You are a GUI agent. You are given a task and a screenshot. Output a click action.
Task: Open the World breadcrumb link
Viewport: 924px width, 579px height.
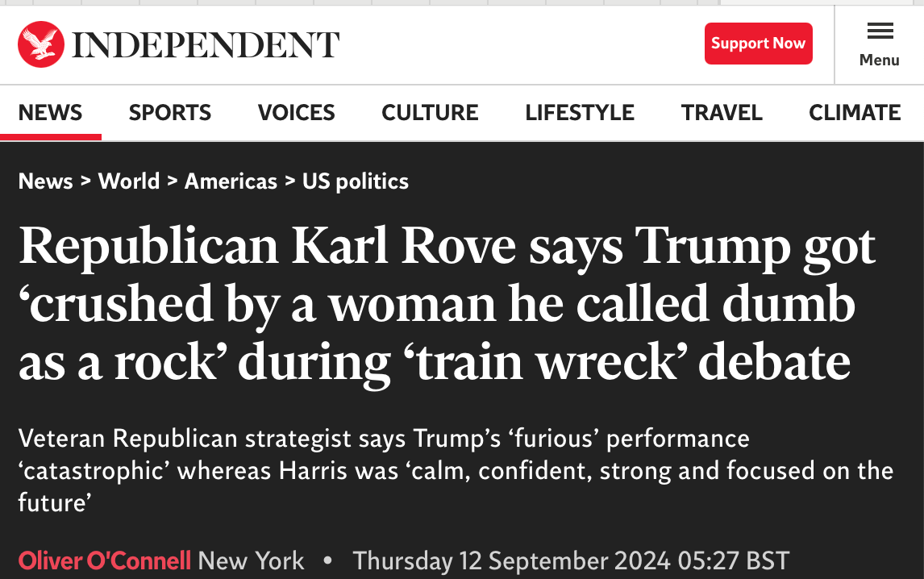coord(129,181)
